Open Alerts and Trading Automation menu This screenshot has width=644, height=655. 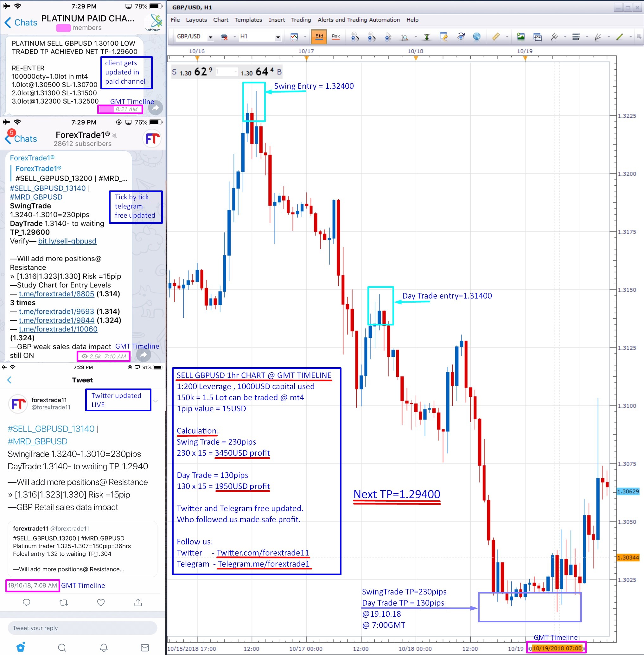tap(359, 20)
